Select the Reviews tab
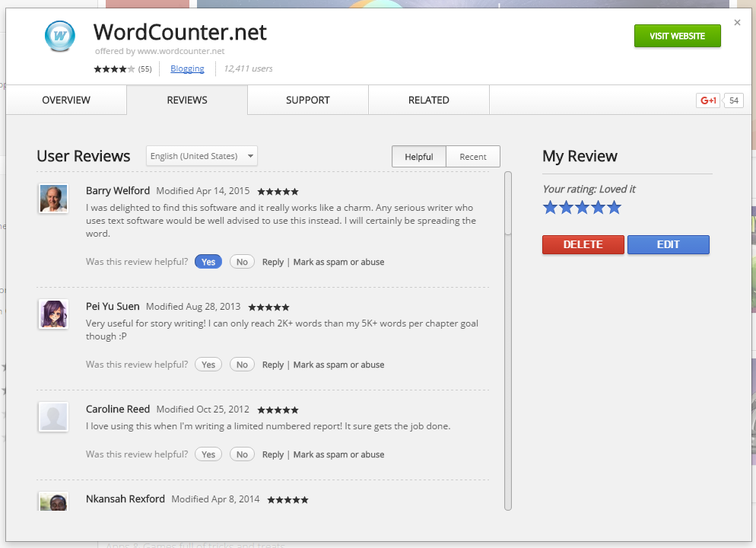 click(x=187, y=100)
